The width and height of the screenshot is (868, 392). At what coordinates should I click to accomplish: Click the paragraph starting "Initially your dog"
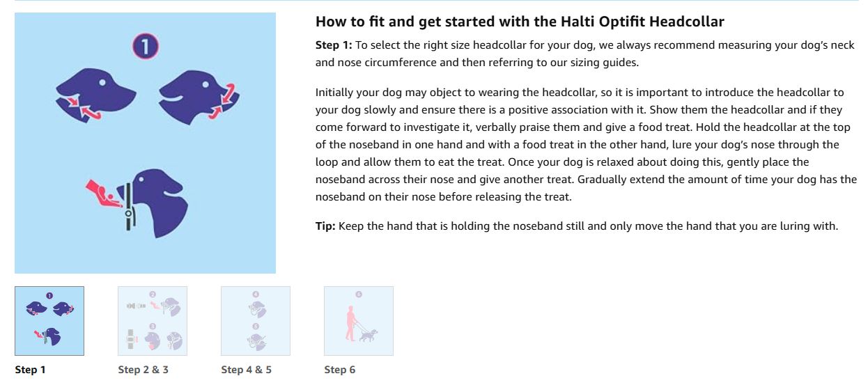[585, 145]
